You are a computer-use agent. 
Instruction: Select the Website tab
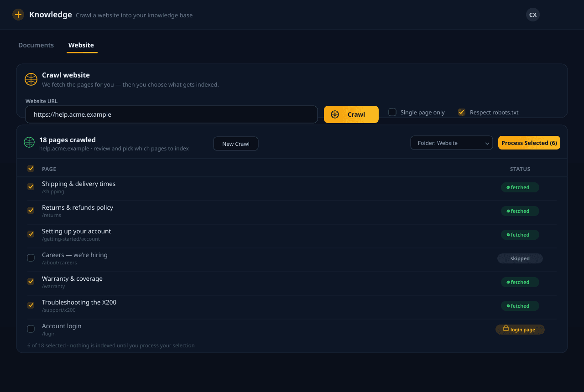tap(81, 45)
